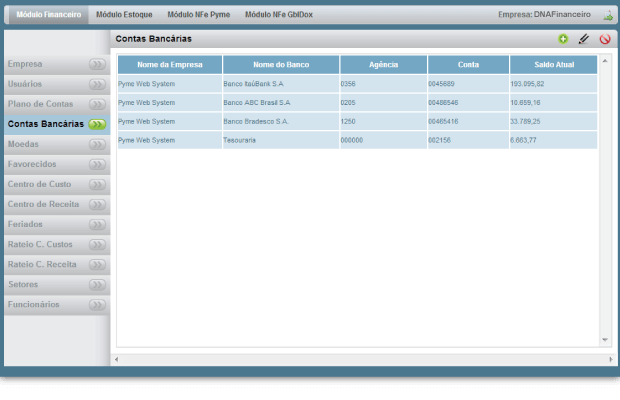Click the arrow icon next to Feriados

pyautogui.click(x=97, y=224)
